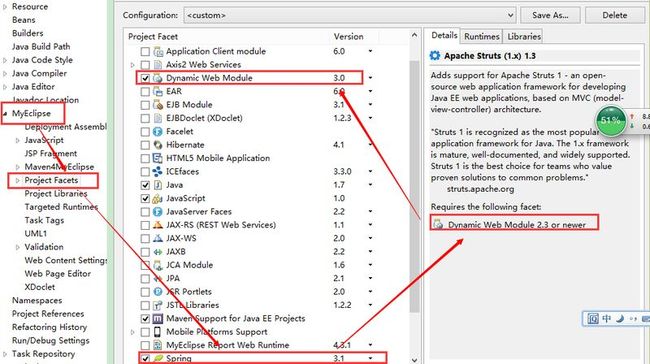Click the Project Facet column header
The height and width of the screenshot is (364, 650).
[x=153, y=36]
